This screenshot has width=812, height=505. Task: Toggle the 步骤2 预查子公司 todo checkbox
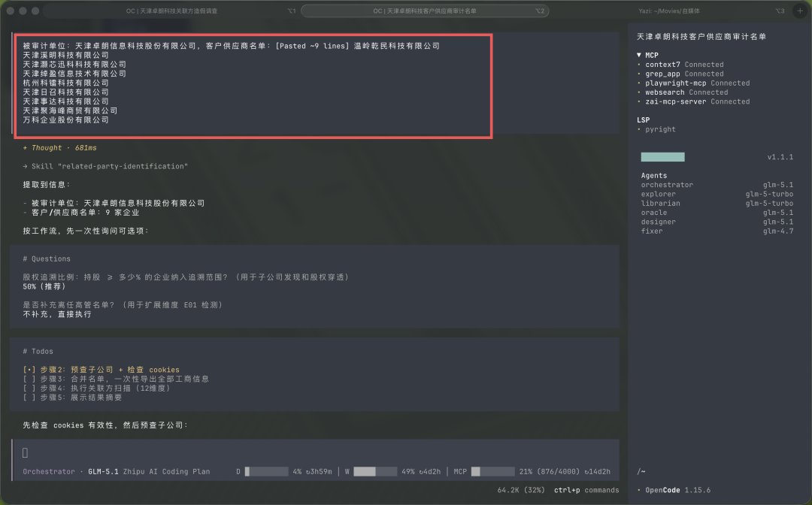tap(29, 370)
